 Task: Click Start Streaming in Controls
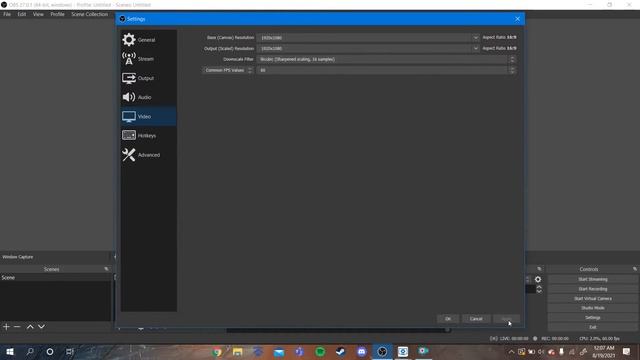pyautogui.click(x=593, y=280)
